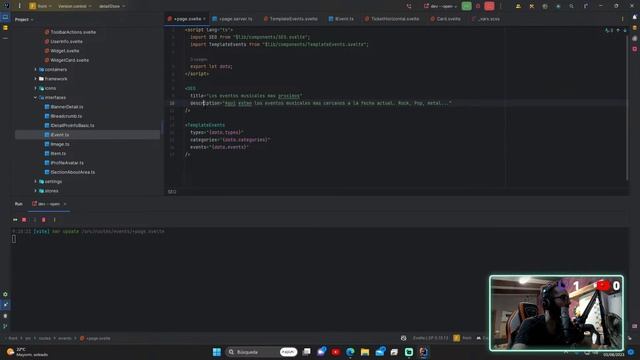The height and width of the screenshot is (360, 640).
Task: Click the green Run button in toolbar
Action: click(466, 6)
